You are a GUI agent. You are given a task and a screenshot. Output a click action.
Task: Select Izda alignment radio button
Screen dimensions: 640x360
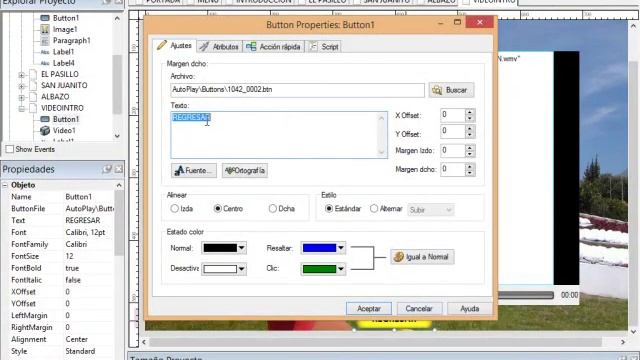(x=175, y=209)
